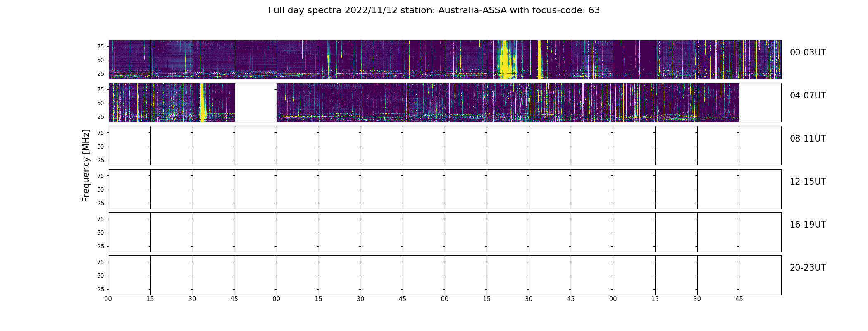Click the empty 08-11UT spectrum panel
Screen dimensions: 868x331
click(x=445, y=146)
